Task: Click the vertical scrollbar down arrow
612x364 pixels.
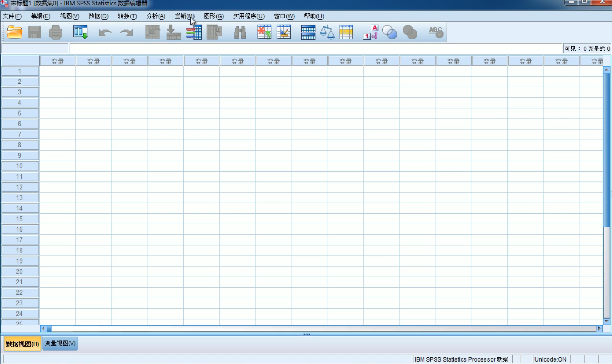Action: [x=607, y=321]
